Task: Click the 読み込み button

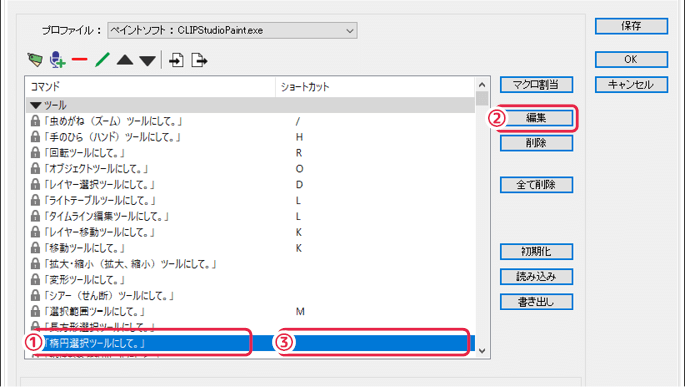Action: click(x=536, y=276)
